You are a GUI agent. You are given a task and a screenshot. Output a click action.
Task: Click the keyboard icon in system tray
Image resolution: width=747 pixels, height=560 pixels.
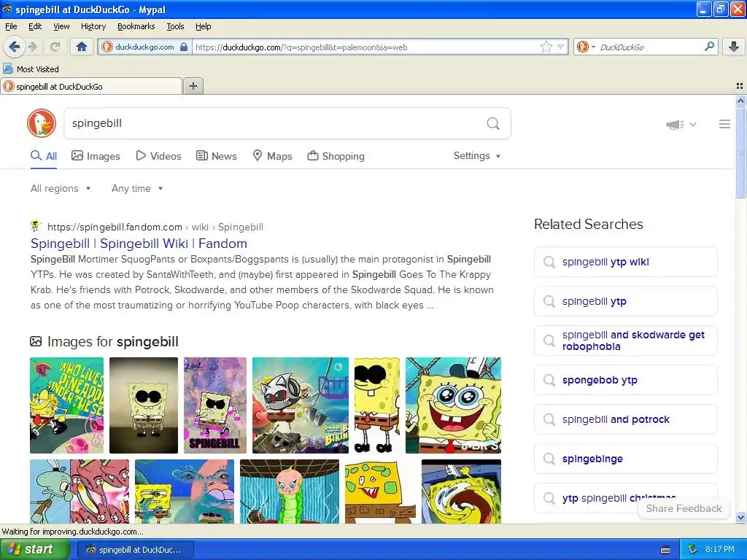point(665,550)
